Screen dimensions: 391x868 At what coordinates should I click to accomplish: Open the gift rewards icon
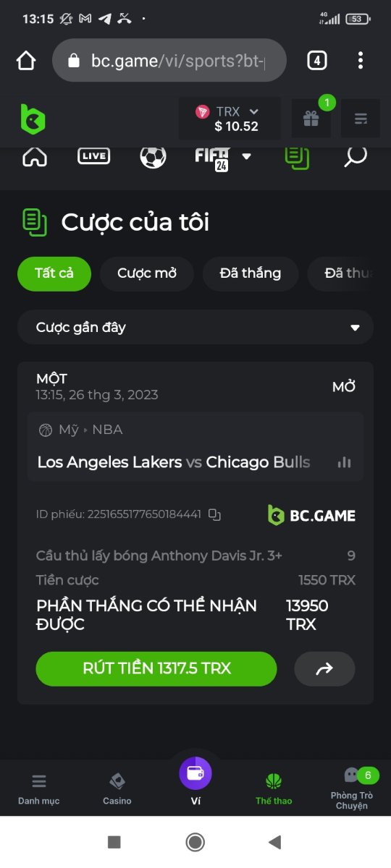click(x=311, y=119)
